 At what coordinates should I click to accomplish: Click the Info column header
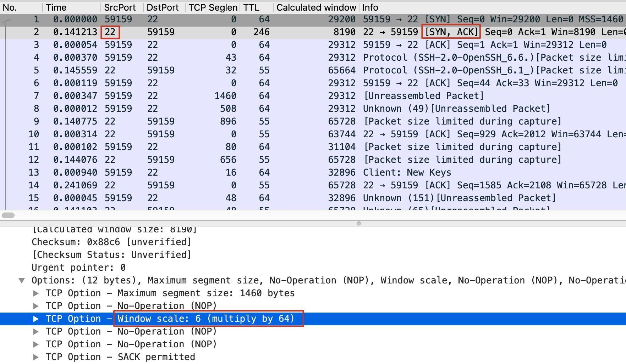(x=370, y=7)
